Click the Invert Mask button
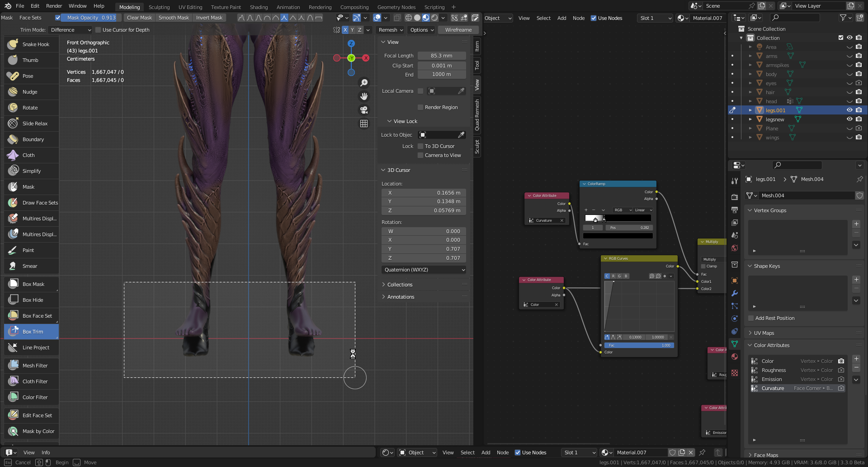The image size is (868, 467). (209, 18)
